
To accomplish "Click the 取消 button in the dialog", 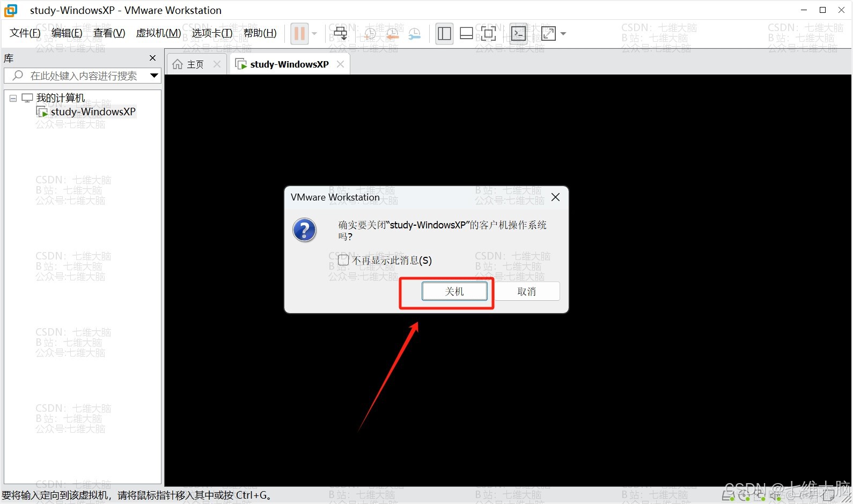I will [527, 291].
